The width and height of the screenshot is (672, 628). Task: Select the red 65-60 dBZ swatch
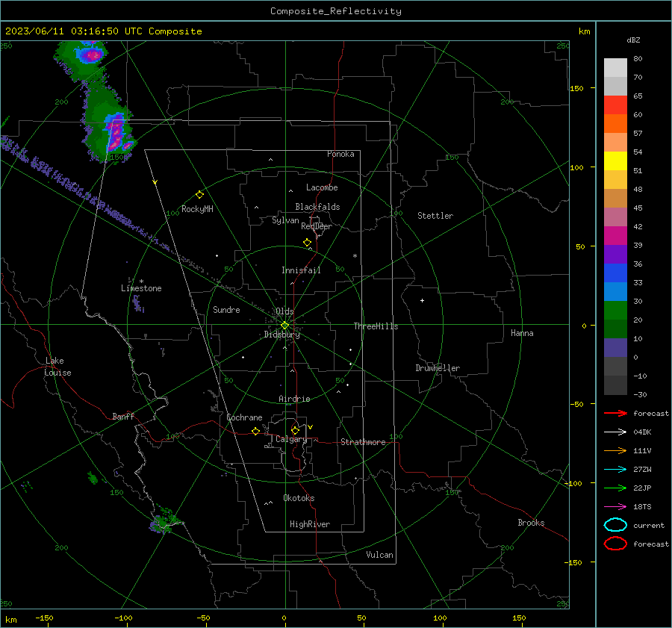tap(615, 105)
